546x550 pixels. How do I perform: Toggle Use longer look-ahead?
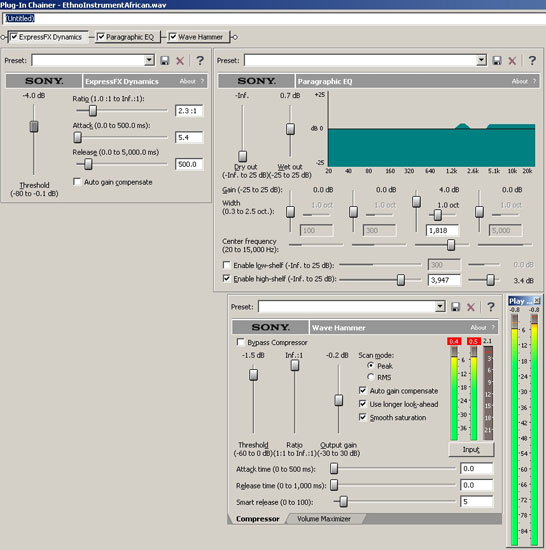pos(363,404)
